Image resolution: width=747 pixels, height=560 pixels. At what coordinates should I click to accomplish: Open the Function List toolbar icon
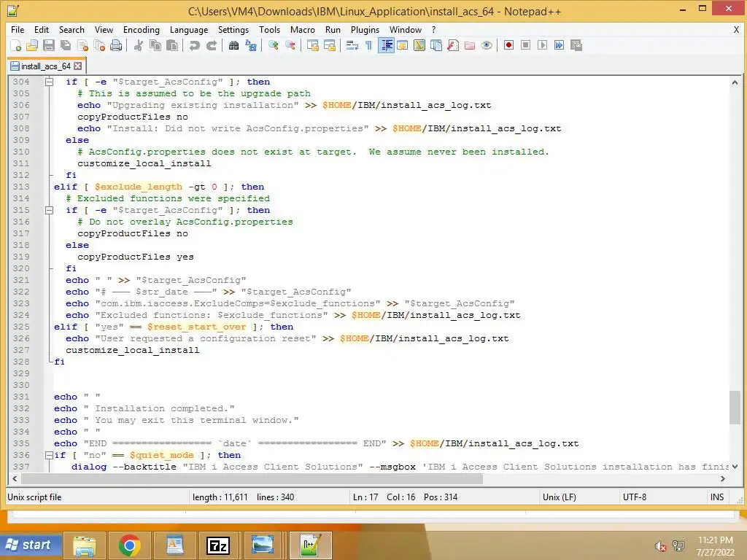(x=453, y=45)
